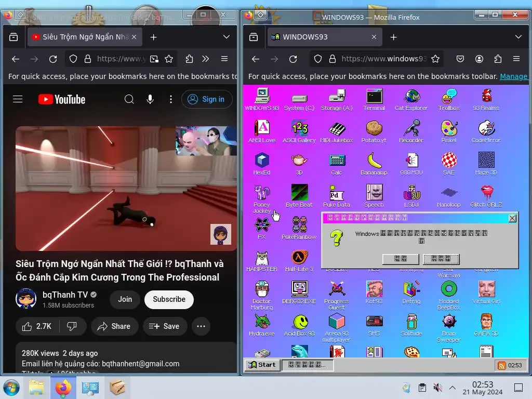Open Storage (A:) icon
The image size is (532, 399).
click(x=337, y=100)
